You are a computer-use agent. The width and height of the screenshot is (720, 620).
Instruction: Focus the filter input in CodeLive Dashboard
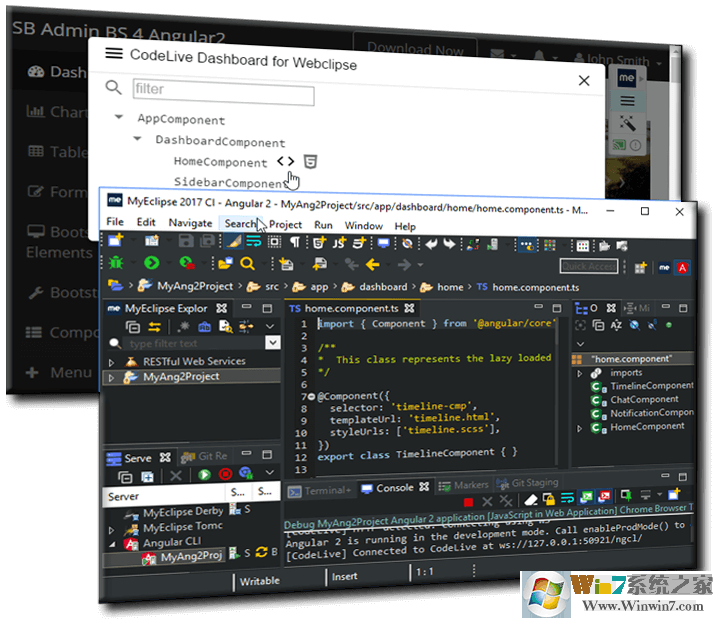tap(223, 92)
